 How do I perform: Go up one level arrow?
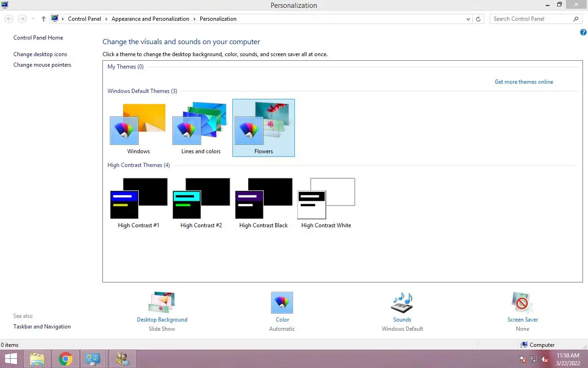coord(44,19)
